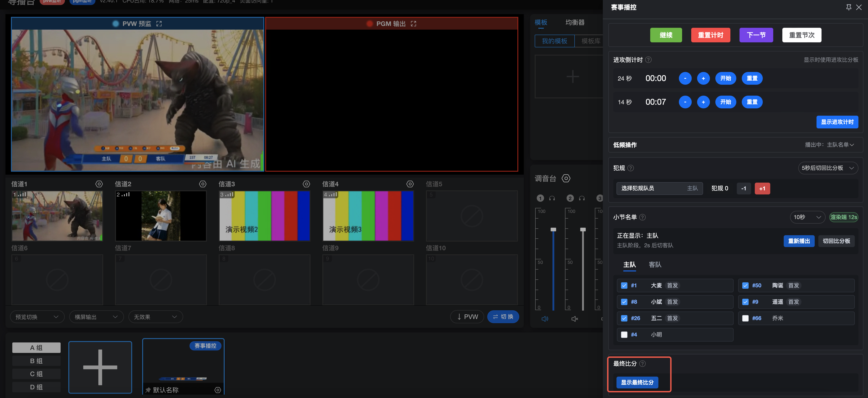
Task: Uncheck player #8 小斌
Action: (624, 302)
